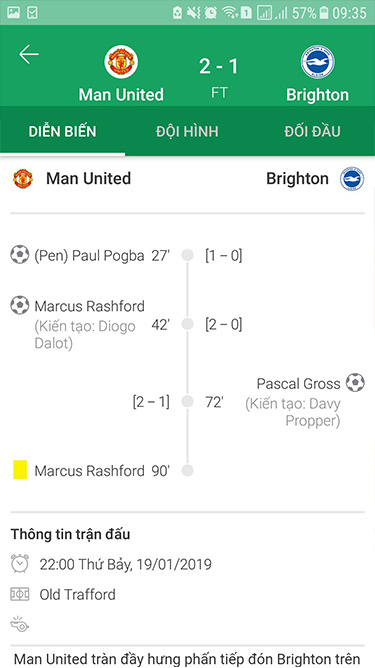Tap small Brighton logo in team row
375x668 pixels.
tap(352, 179)
